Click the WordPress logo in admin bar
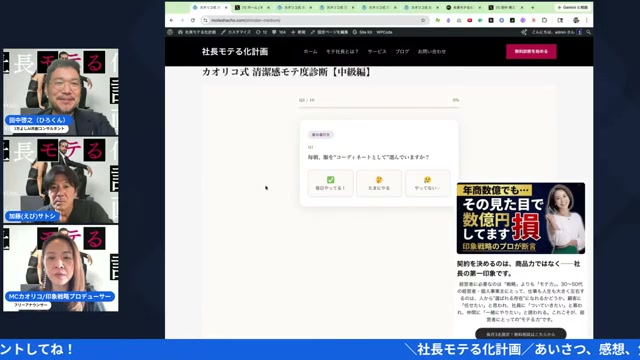640x360 pixels. (x=170, y=32)
